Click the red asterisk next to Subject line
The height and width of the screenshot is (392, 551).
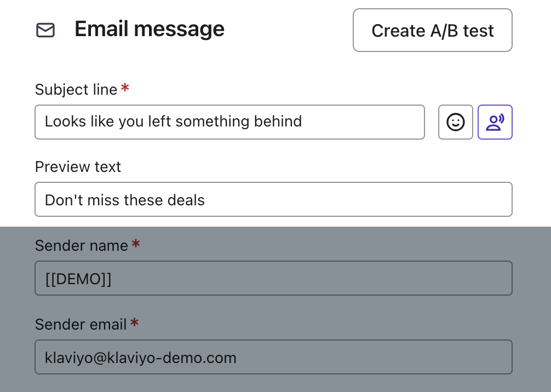click(x=125, y=88)
